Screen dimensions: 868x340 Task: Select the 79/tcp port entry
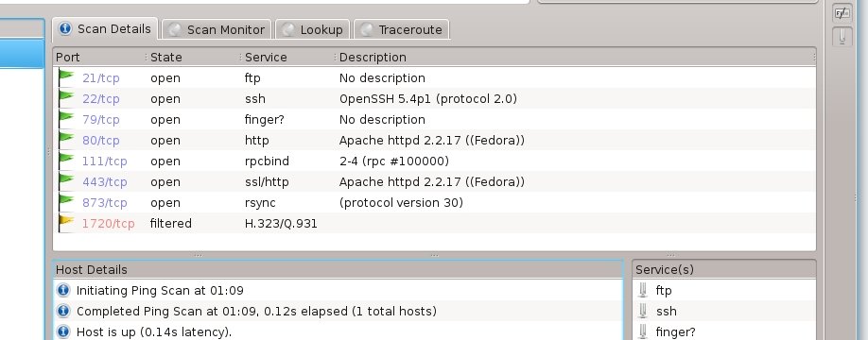pyautogui.click(x=101, y=119)
